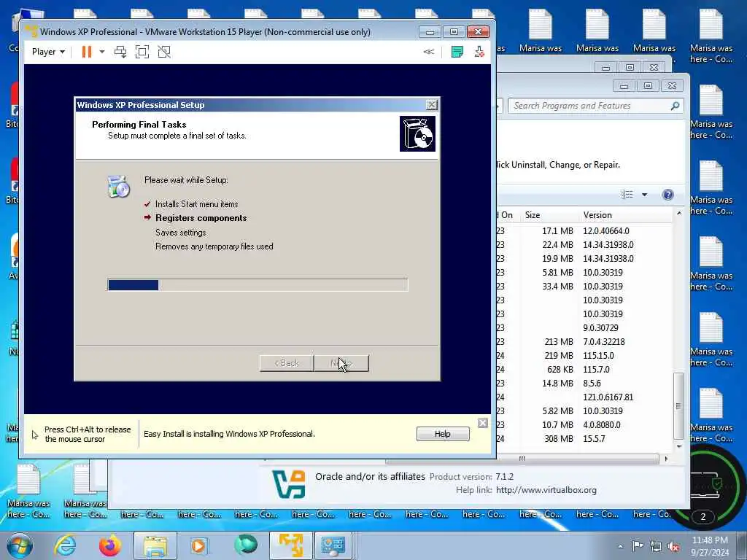Switch to Control Panel taskbar button

pyautogui.click(x=333, y=545)
